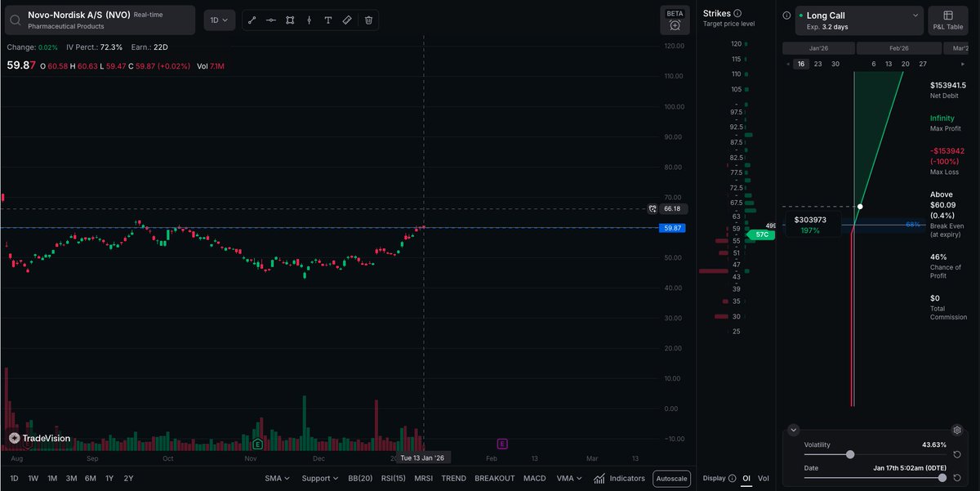Select the Feb'26 expiration month
The height and width of the screenshot is (491, 980).
[x=899, y=48]
